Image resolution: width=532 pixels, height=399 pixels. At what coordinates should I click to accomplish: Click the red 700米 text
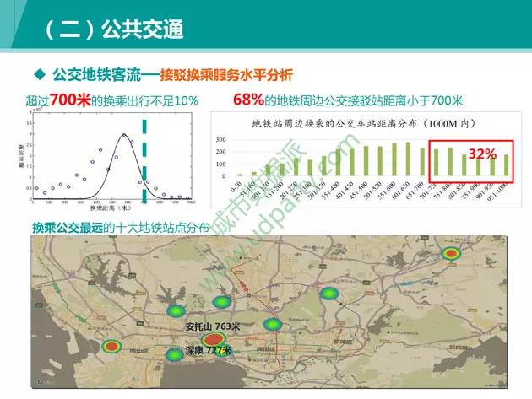click(70, 100)
